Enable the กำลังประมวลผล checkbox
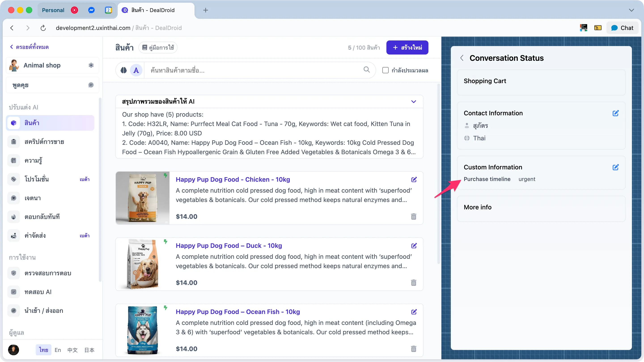 (x=385, y=70)
